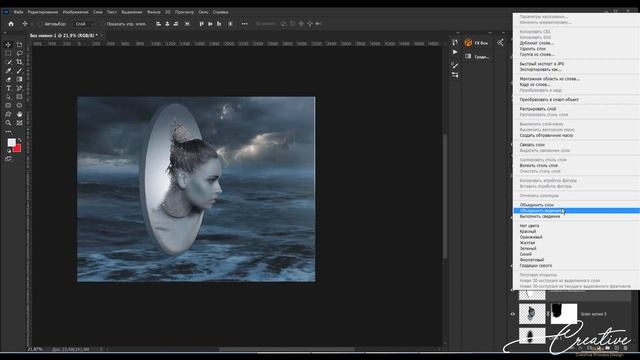Image resolution: width=640 pixels, height=360 pixels.
Task: Toggle Quick Mask mode below color swatches
Action: [x=8, y=159]
